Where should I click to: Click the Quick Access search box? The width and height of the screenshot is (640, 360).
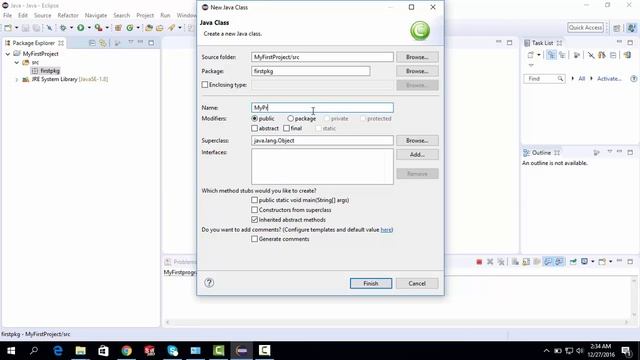point(585,28)
